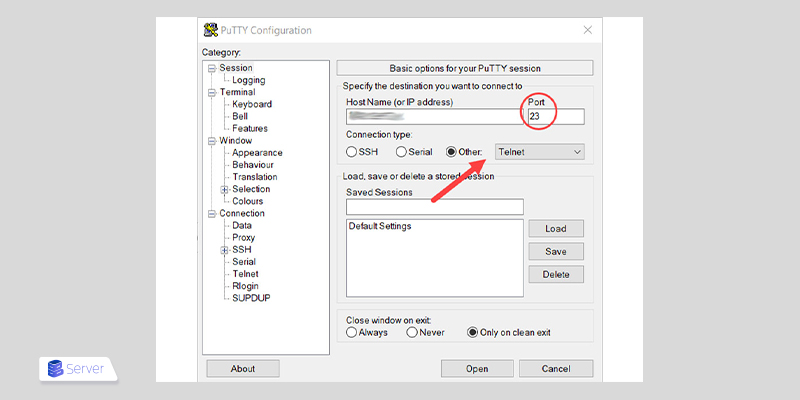
Task: Collapse the Window tree node
Action: tap(212, 141)
